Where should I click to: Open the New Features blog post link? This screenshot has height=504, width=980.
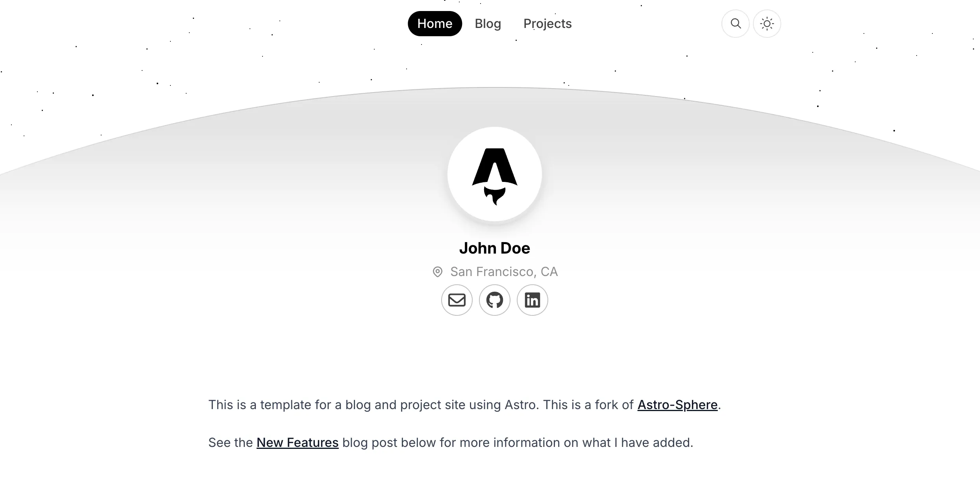[x=297, y=442]
